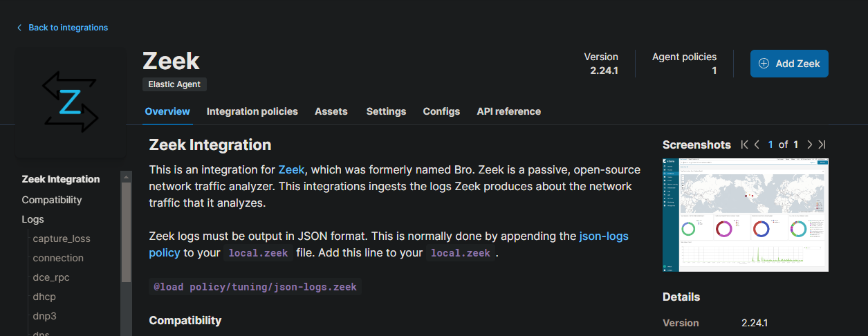Go to previous screenshot arrow
Viewport: 868px width, 336px height.
coord(757,144)
